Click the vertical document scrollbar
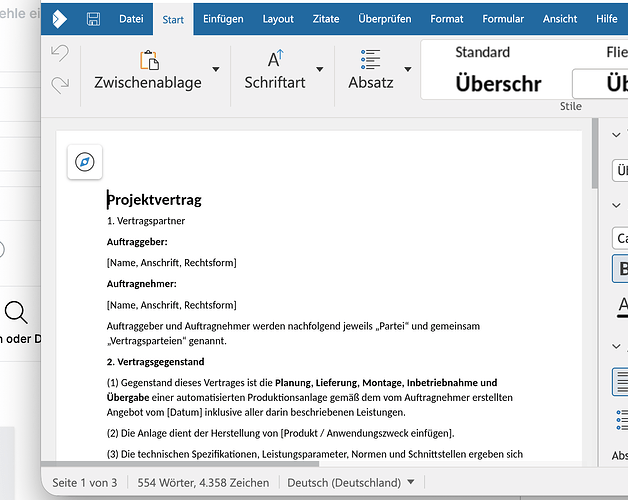The image size is (628, 500). tap(595, 153)
